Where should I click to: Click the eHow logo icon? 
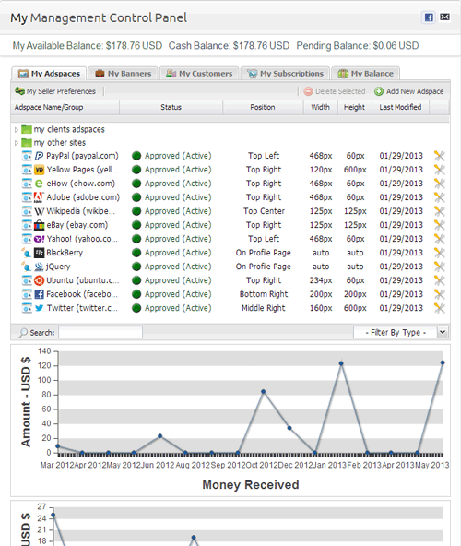39,183
